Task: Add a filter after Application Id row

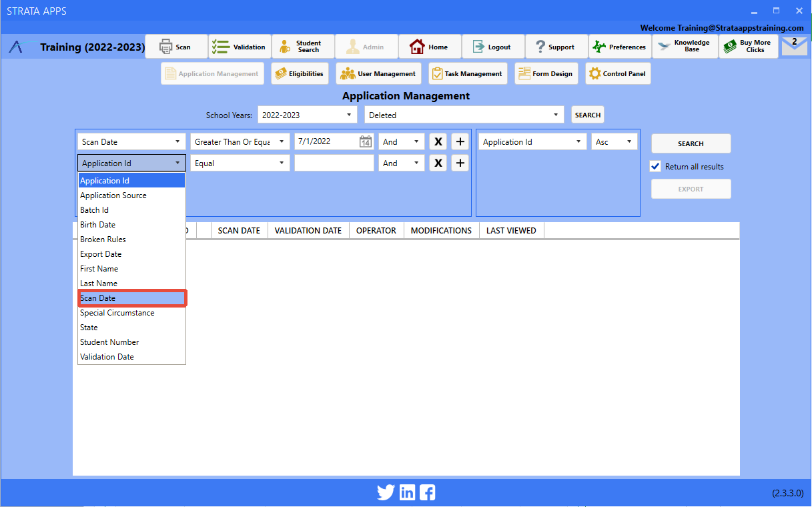Action: pos(460,163)
